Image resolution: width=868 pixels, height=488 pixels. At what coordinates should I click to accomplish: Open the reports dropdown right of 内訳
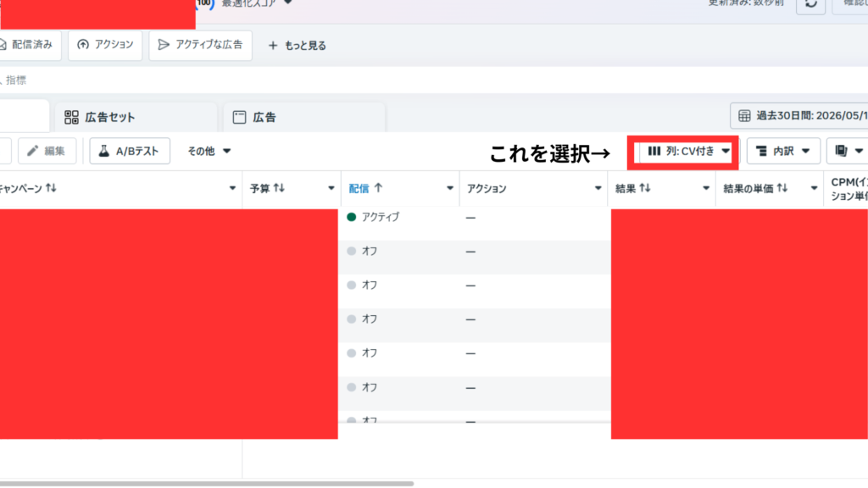point(848,151)
